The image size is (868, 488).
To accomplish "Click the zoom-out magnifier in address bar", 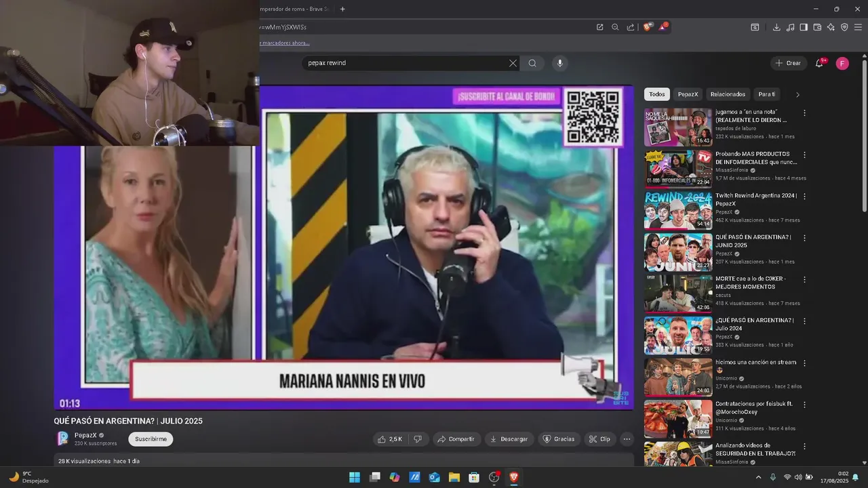I will [615, 27].
